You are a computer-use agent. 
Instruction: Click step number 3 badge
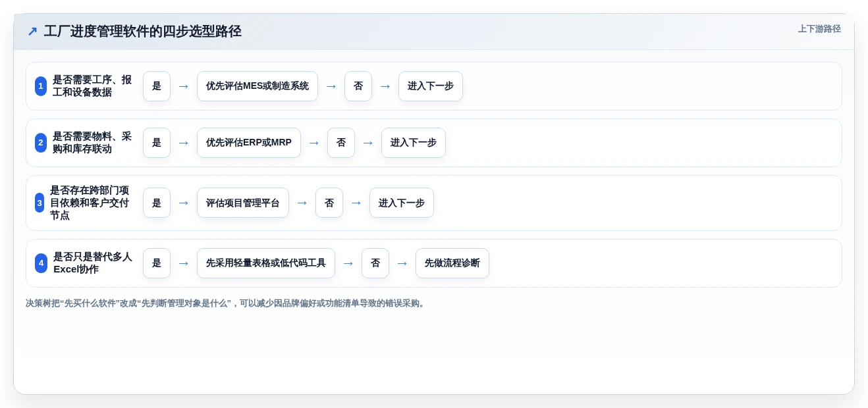(x=40, y=203)
